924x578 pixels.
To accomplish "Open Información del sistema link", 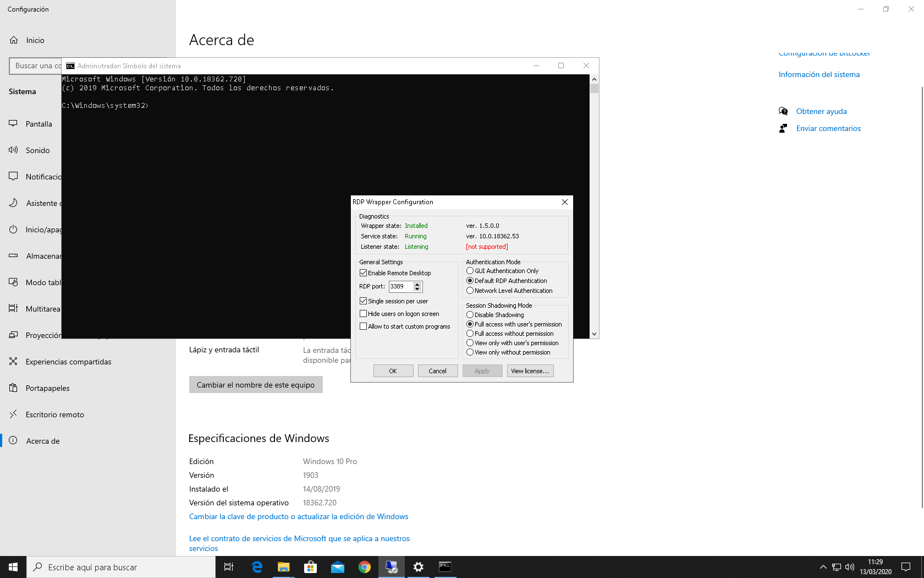I will 819,74.
